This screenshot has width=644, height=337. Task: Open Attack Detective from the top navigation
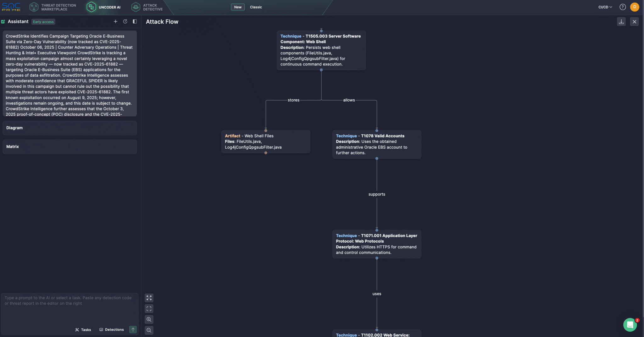pos(147,7)
